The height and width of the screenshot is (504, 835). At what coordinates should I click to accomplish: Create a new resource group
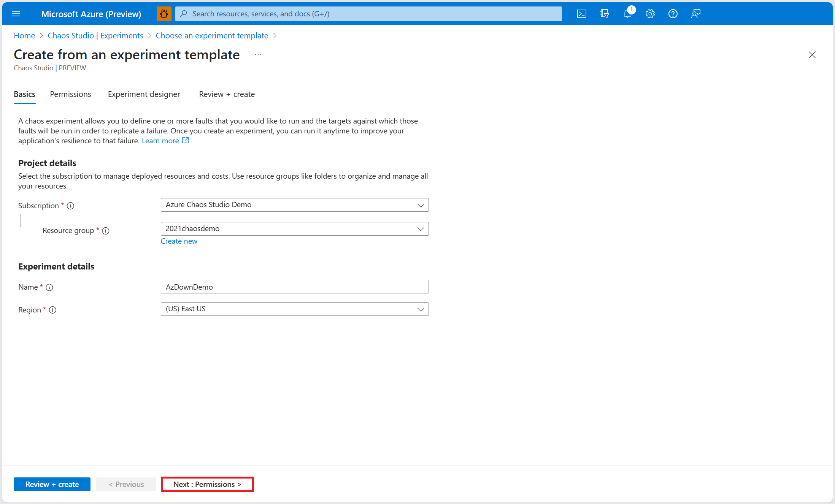pyautogui.click(x=179, y=241)
